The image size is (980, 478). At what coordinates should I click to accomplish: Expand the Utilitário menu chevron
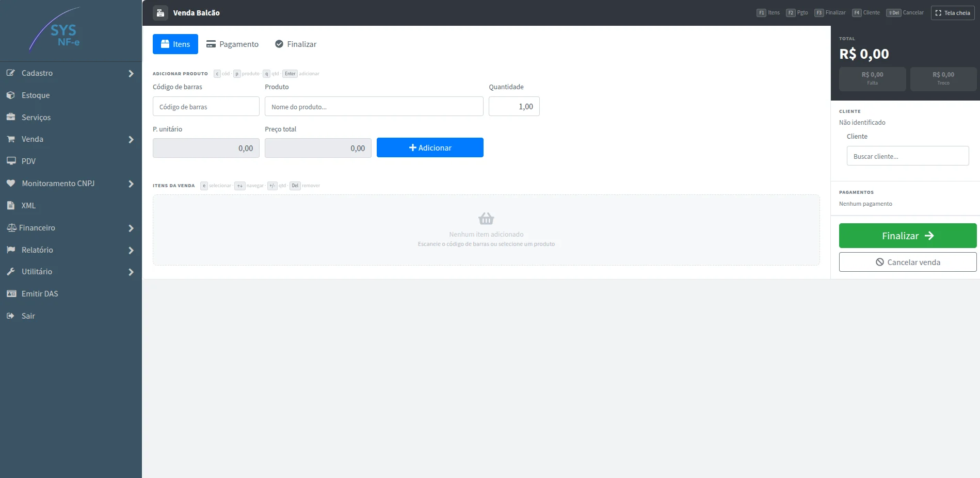point(131,272)
